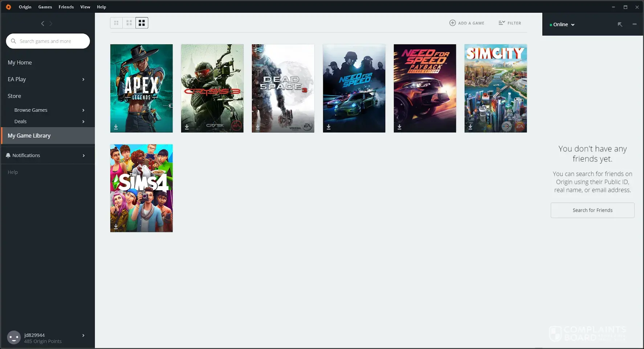Expand the EA Play submenu
The width and height of the screenshot is (644, 349).
tap(83, 79)
